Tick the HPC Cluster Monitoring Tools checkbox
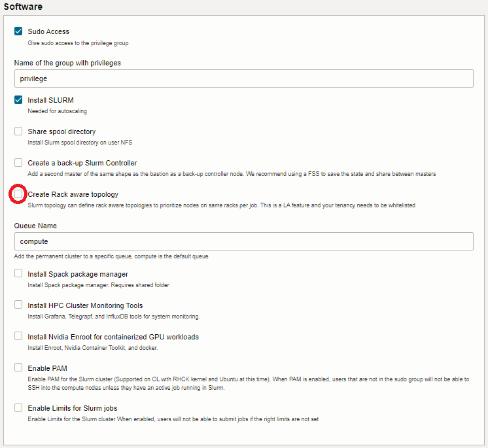The height and width of the screenshot is (448, 488). 18,305
